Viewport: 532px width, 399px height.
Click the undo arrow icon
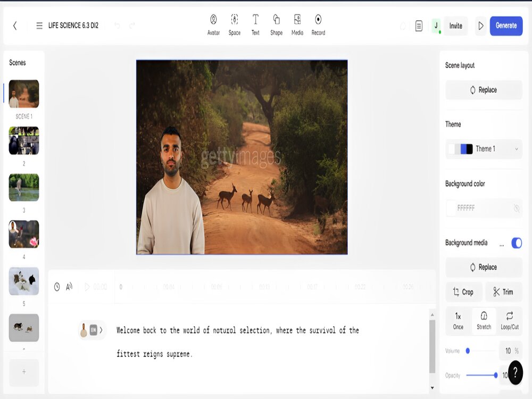pyautogui.click(x=117, y=26)
